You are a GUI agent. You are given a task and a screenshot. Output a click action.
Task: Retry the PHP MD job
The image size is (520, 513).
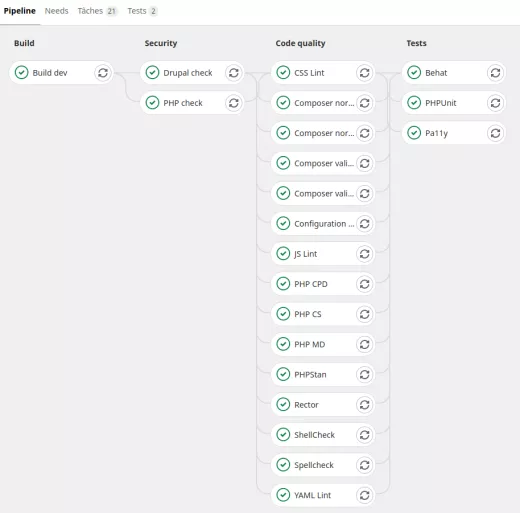click(365, 344)
